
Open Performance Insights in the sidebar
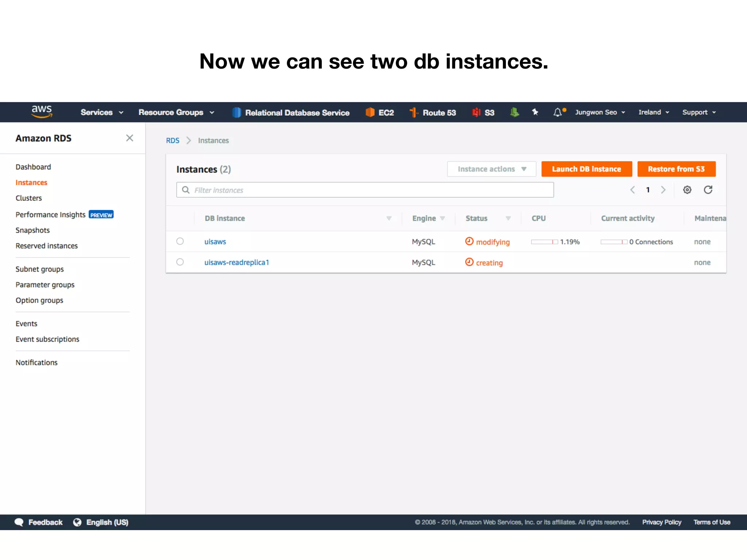pyautogui.click(x=50, y=215)
